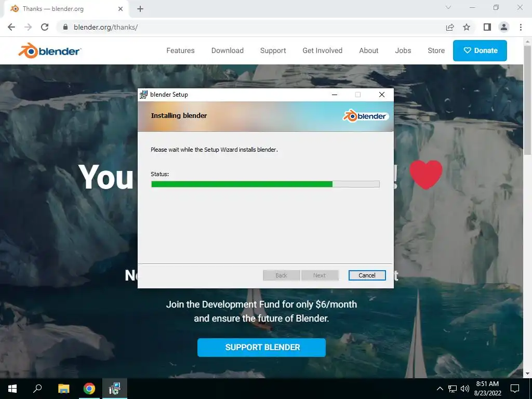Click the red heart on the page

click(426, 175)
